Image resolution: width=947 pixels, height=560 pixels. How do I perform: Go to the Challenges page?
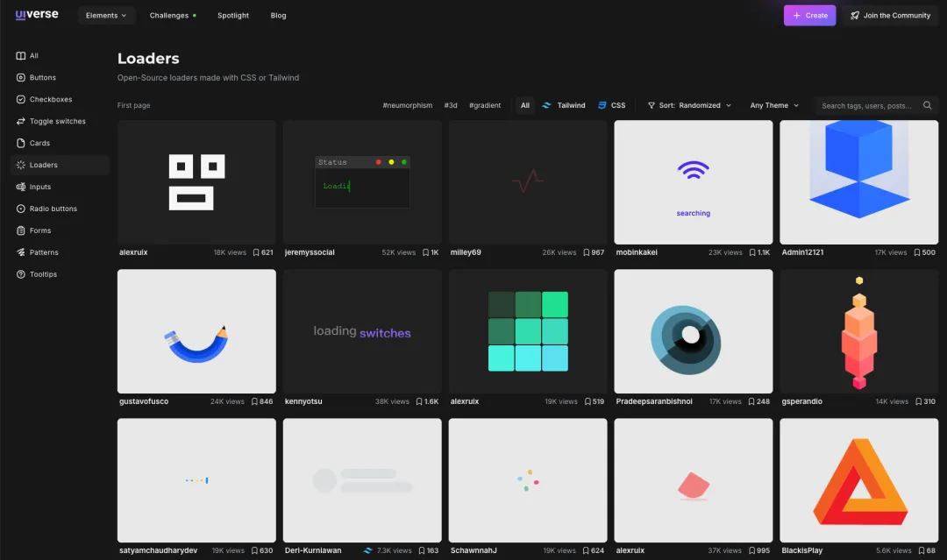(169, 15)
